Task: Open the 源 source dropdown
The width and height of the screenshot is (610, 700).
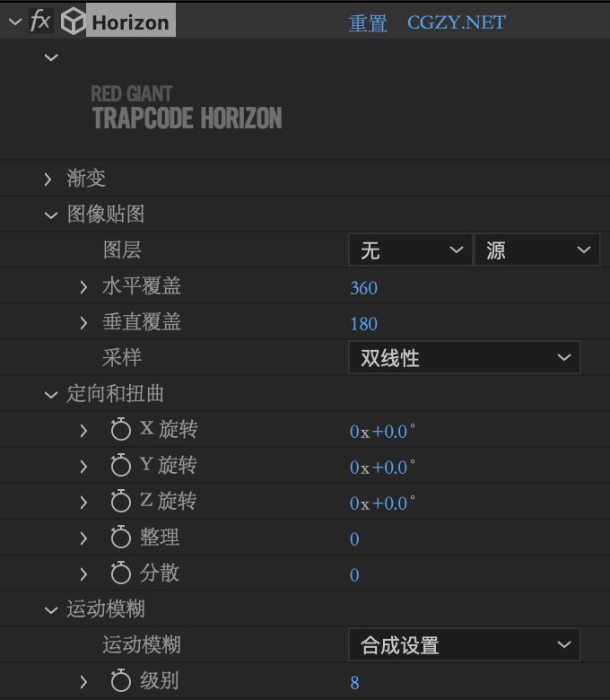Action: [536, 251]
